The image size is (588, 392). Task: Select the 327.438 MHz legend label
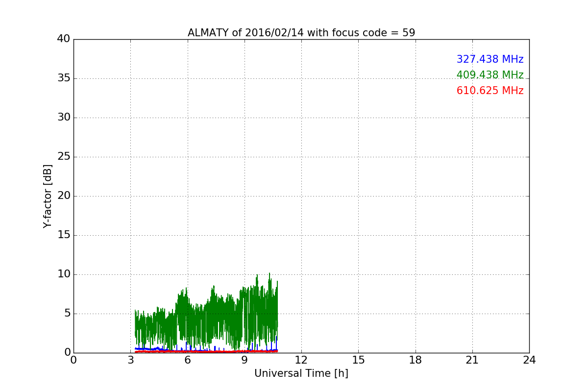click(x=490, y=59)
